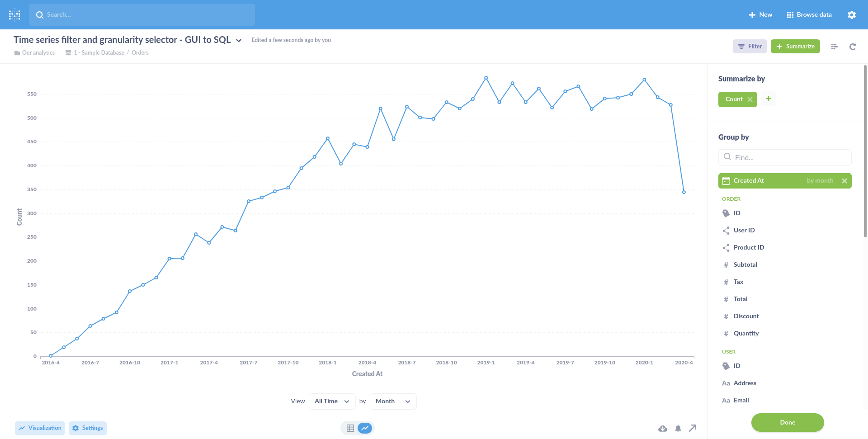
Task: Group by Discount
Action: click(x=785, y=316)
